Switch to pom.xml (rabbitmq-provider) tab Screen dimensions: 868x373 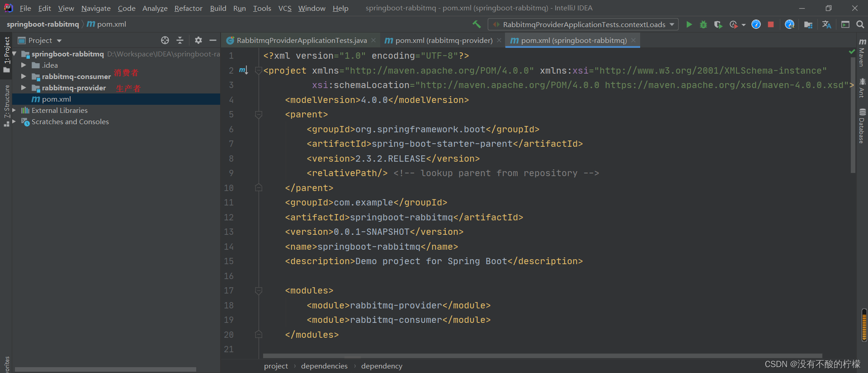(443, 40)
